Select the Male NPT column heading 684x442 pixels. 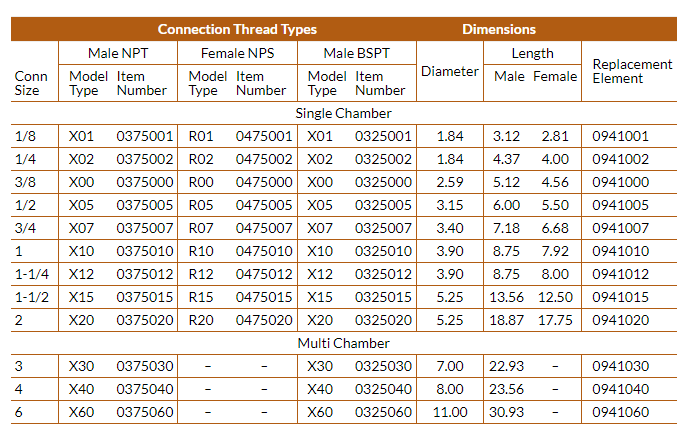pyautogui.click(x=118, y=53)
